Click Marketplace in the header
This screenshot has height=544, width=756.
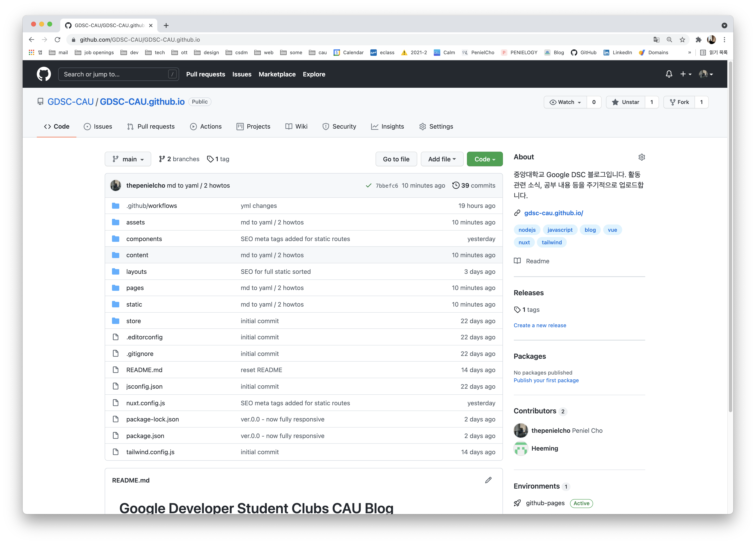(277, 74)
